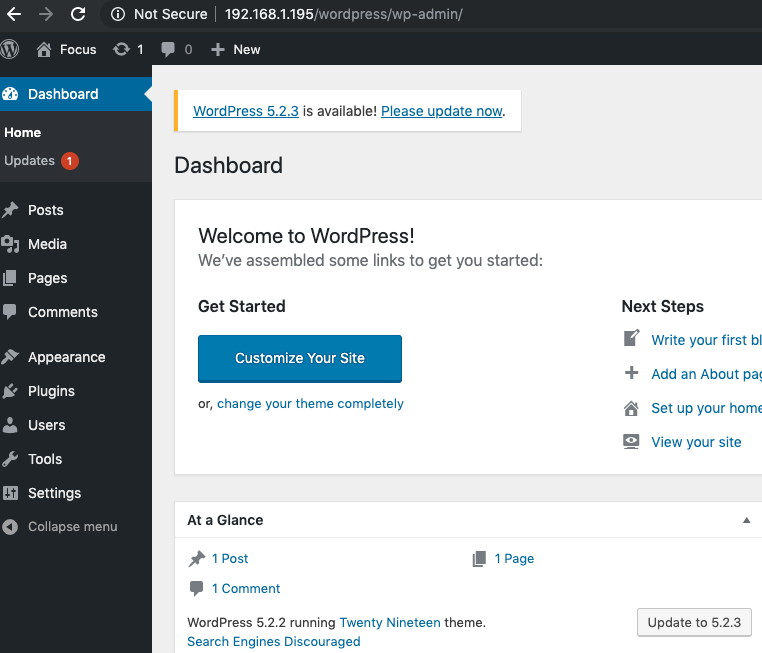Click change your theme completely link
This screenshot has height=653, width=762.
(310, 404)
